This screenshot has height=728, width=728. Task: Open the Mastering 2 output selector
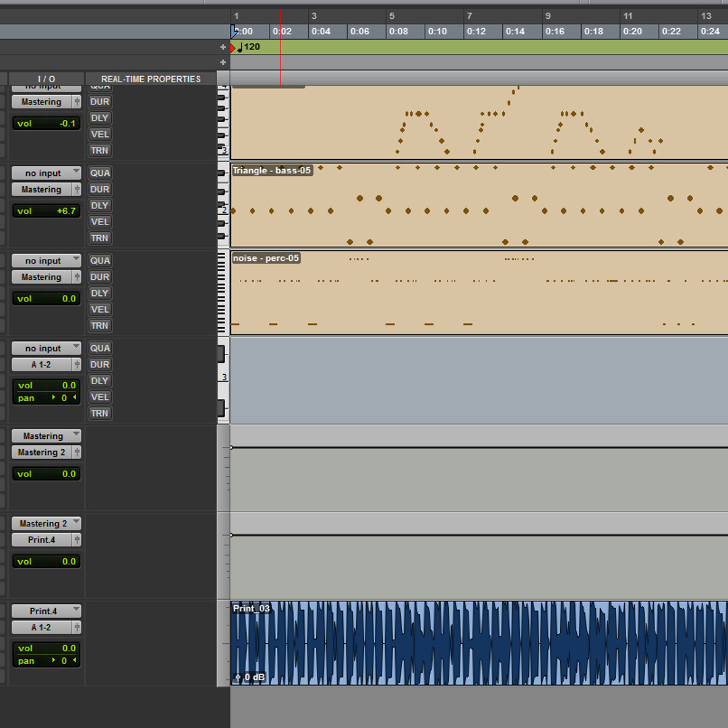click(42, 452)
